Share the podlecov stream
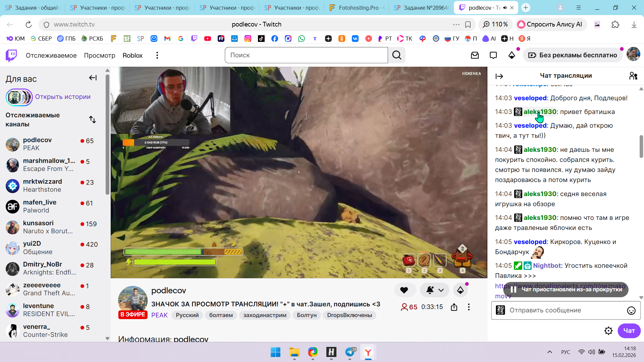 tap(454, 307)
